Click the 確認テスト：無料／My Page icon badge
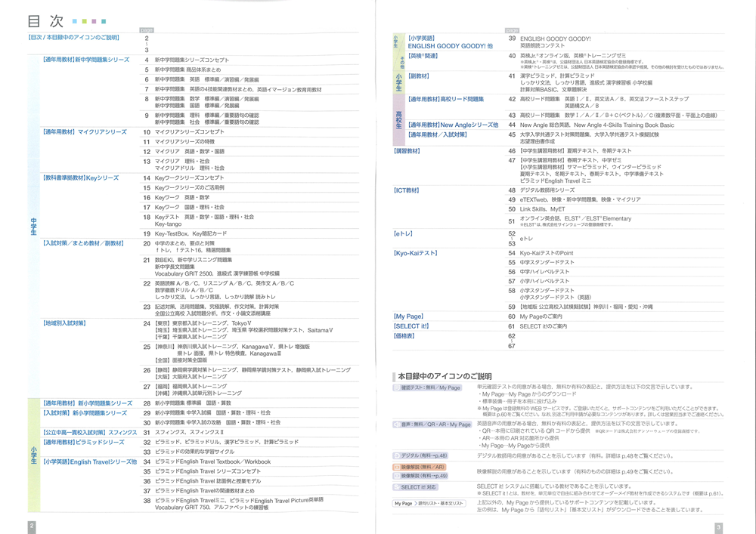The image size is (756, 534). [x=428, y=387]
